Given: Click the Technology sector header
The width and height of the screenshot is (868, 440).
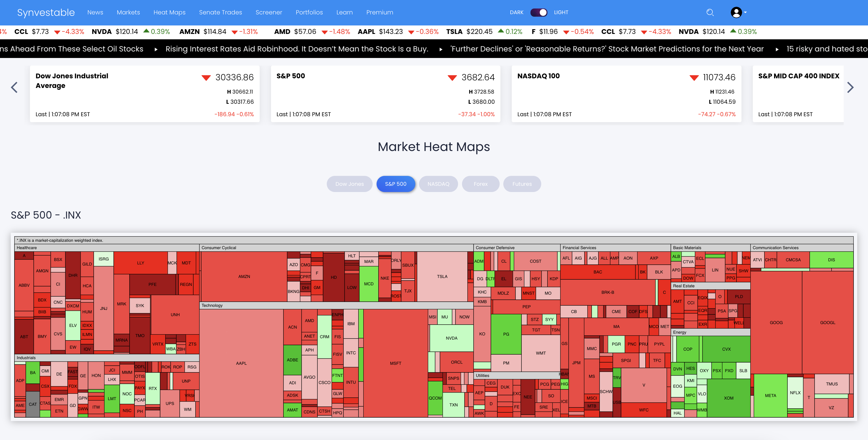Looking at the screenshot, I should point(337,305).
